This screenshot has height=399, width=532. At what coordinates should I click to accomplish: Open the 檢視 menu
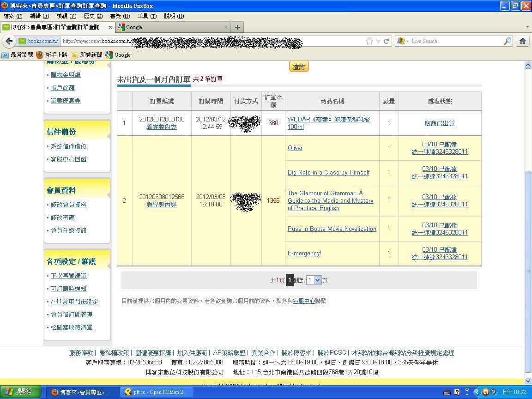click(66, 16)
